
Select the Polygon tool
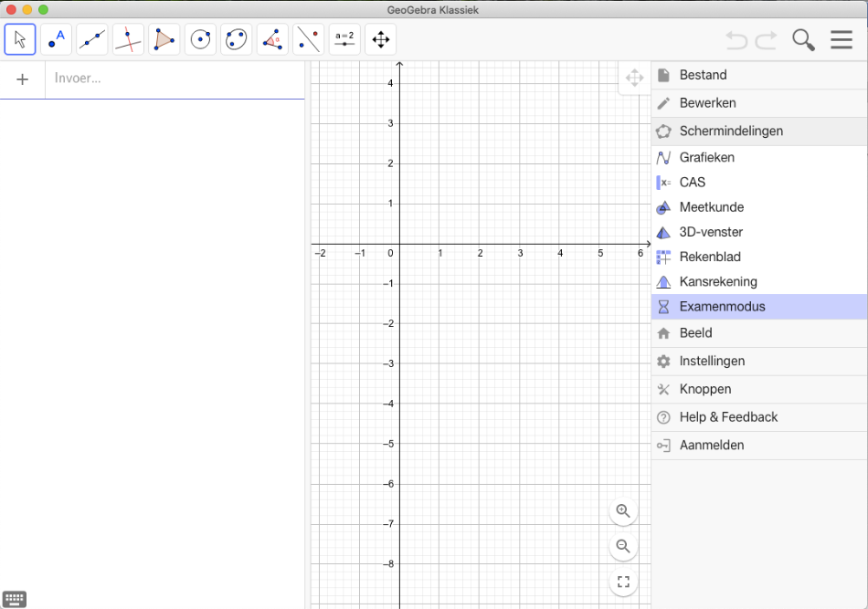[x=164, y=39]
